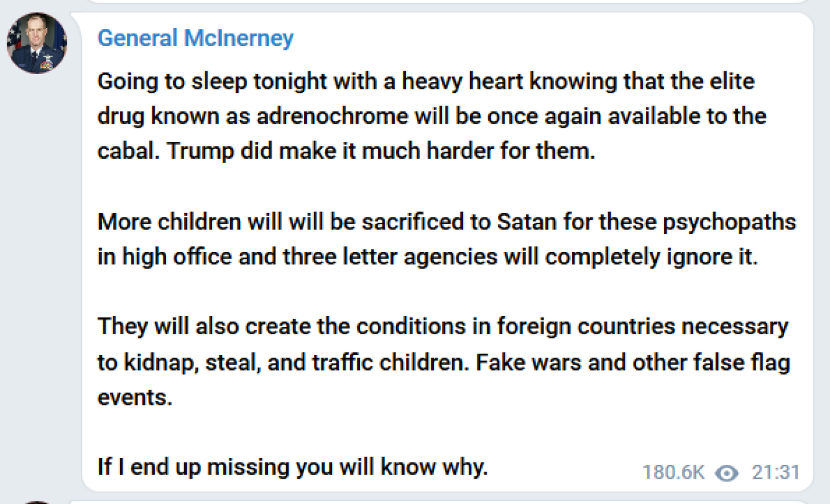Click the word "adrenochrome" in the message
The width and height of the screenshot is (830, 504).
tap(332, 116)
